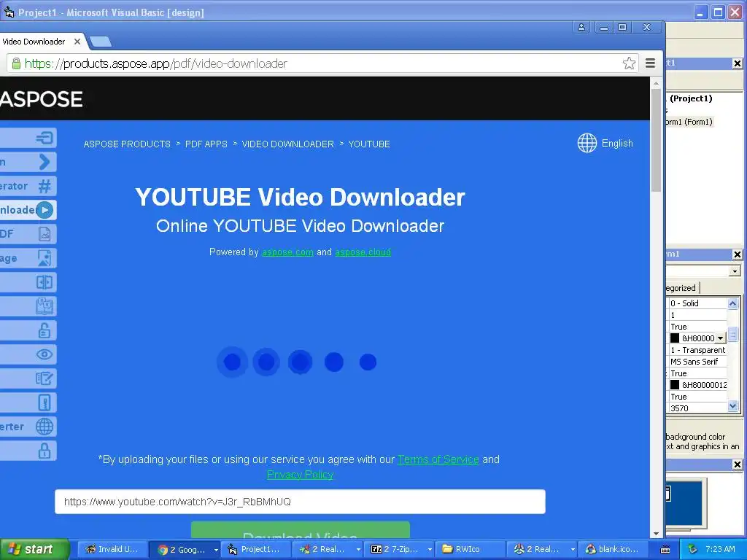This screenshot has height=560, width=747.
Task: Switch to the Categorized properties tab
Action: 681,288
